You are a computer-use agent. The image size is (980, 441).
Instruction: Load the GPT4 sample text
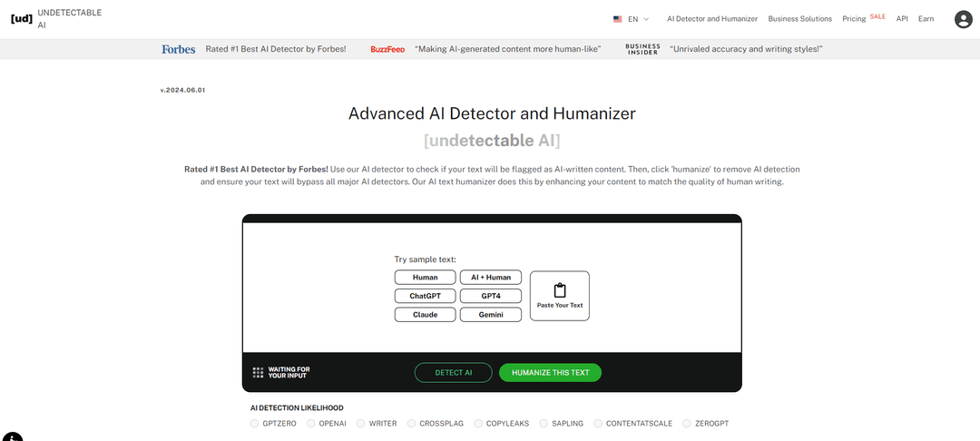[491, 296]
